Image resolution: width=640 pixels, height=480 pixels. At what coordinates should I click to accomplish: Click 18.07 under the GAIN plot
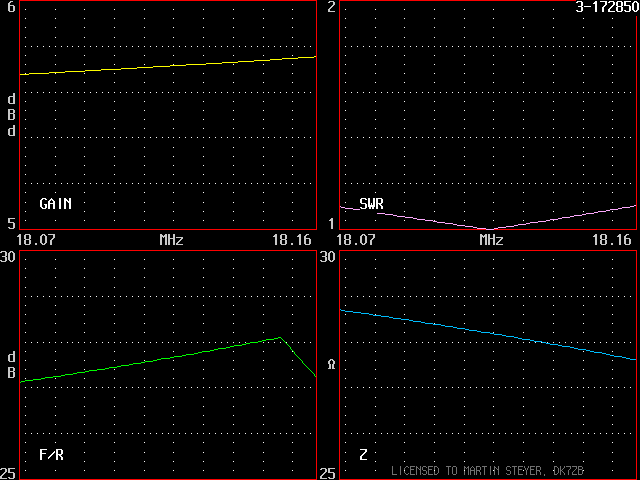click(x=36, y=240)
